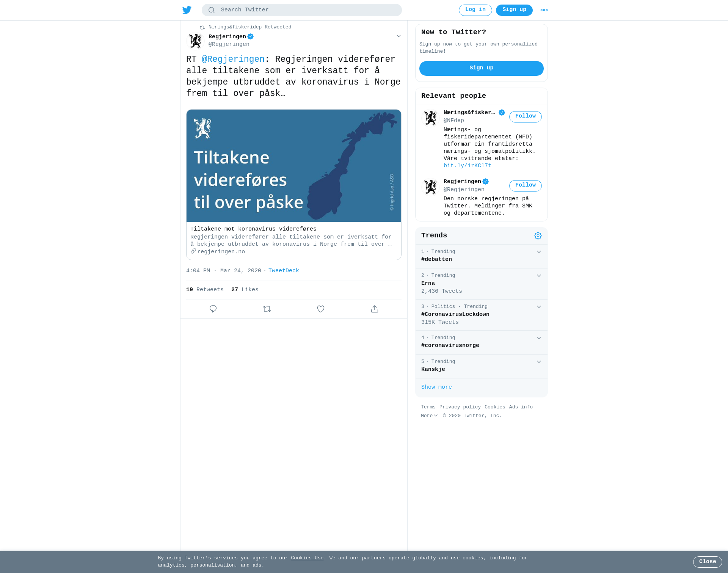This screenshot has width=728, height=573.
Task: Open the TweetDeck source link
Action: click(x=284, y=271)
